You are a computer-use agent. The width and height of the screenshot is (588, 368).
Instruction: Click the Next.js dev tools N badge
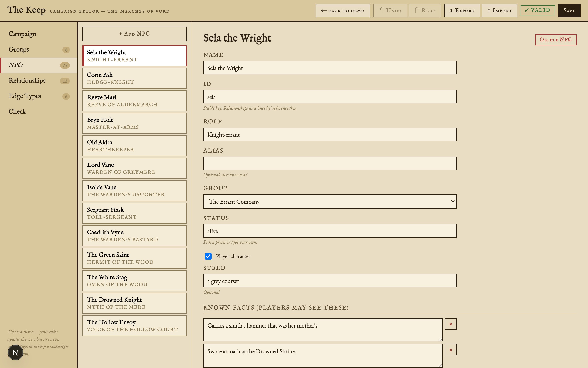coord(15,352)
